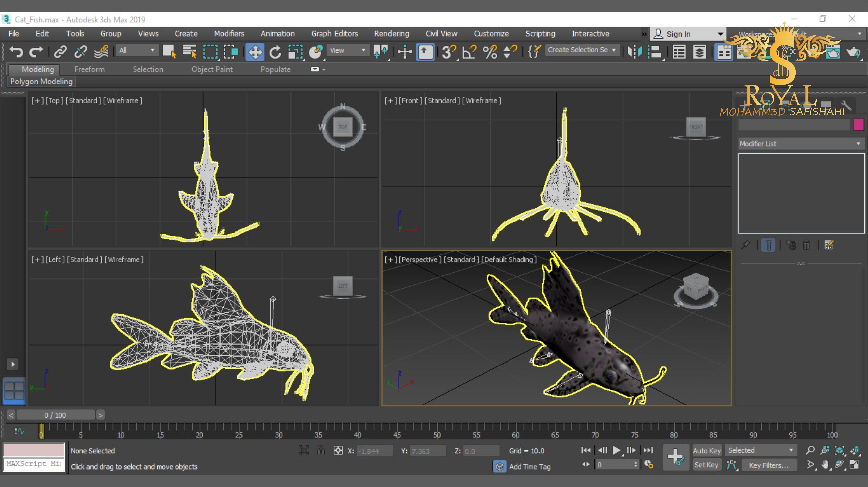Click the time slider 0 / 100

point(56,415)
